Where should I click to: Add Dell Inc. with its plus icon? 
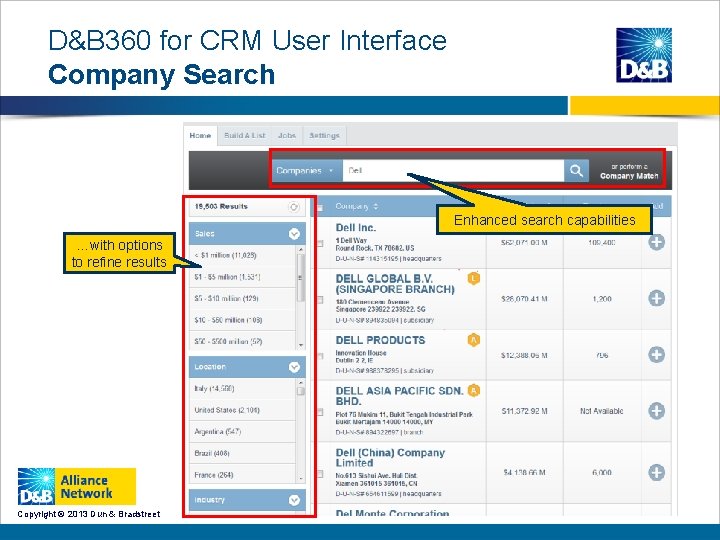(656, 242)
